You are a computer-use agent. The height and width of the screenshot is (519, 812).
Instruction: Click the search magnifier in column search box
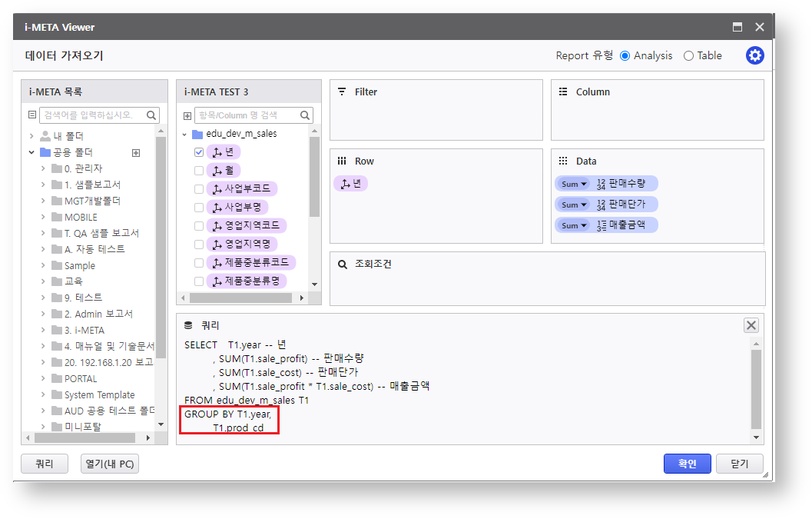[x=305, y=115]
